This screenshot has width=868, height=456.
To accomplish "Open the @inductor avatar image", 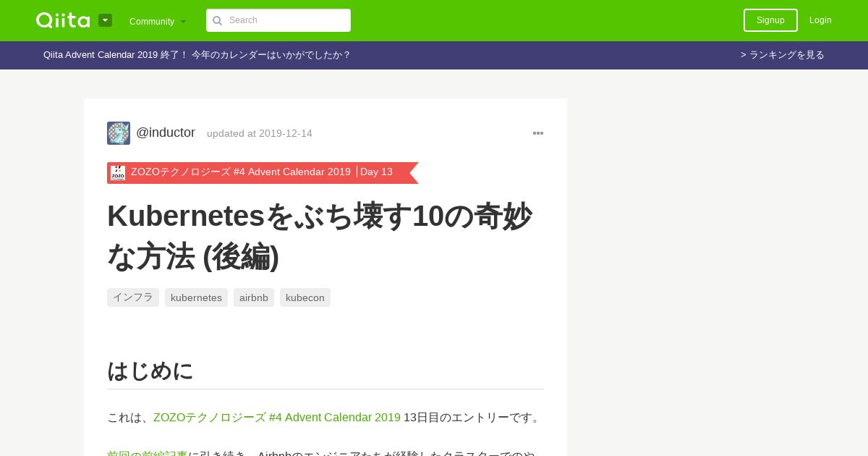I will click(119, 133).
